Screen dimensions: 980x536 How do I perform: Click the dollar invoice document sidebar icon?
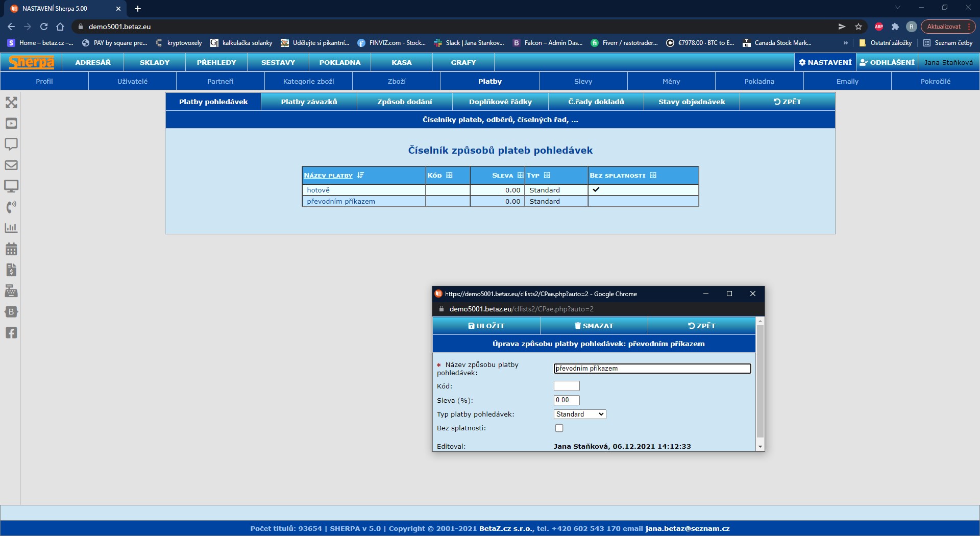pyautogui.click(x=11, y=270)
